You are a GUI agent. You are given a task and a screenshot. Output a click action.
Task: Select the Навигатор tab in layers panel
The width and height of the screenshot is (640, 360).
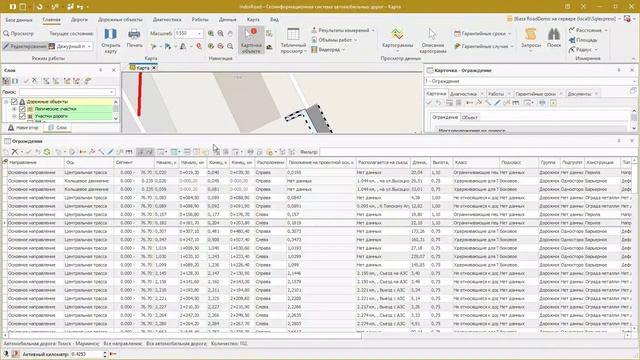click(23, 128)
